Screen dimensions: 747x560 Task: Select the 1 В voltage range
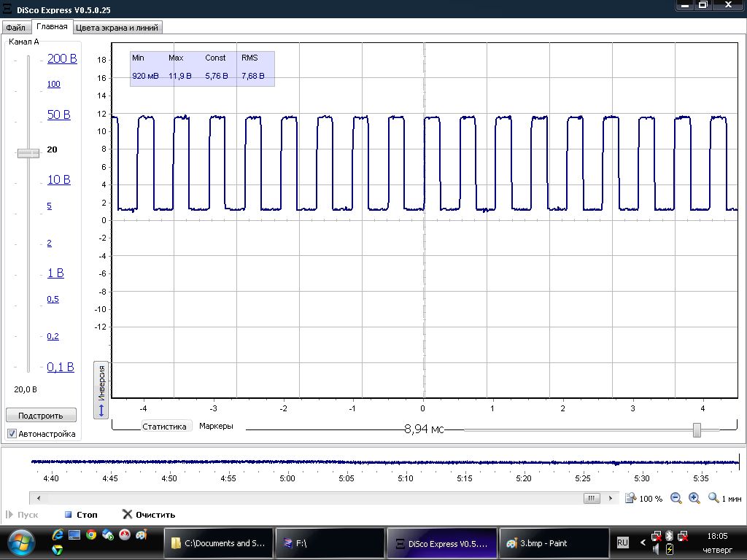tap(55, 273)
